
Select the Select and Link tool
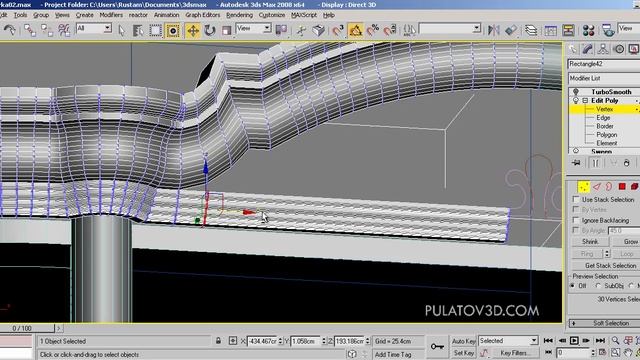[x=29, y=30]
